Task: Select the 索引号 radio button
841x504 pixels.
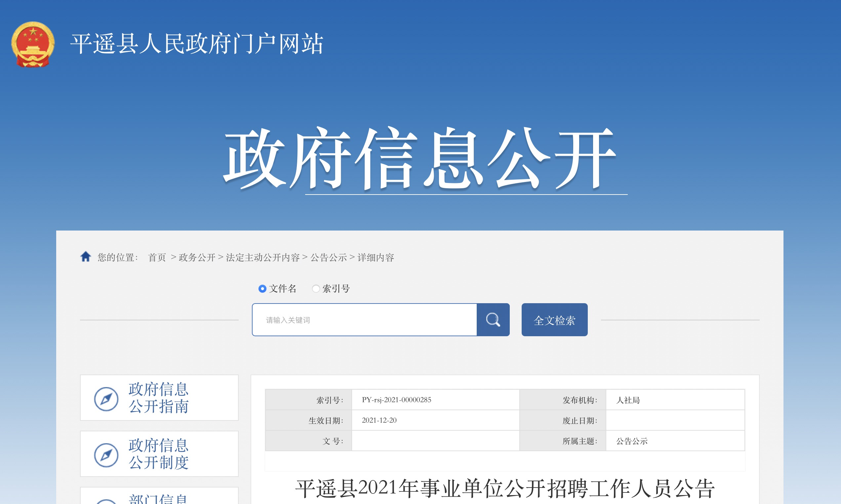Action: 316,289
